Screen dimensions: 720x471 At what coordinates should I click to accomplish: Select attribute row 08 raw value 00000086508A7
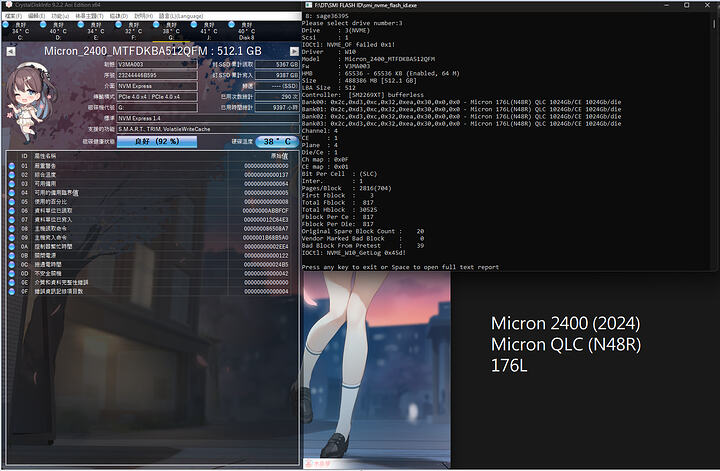pos(265,229)
